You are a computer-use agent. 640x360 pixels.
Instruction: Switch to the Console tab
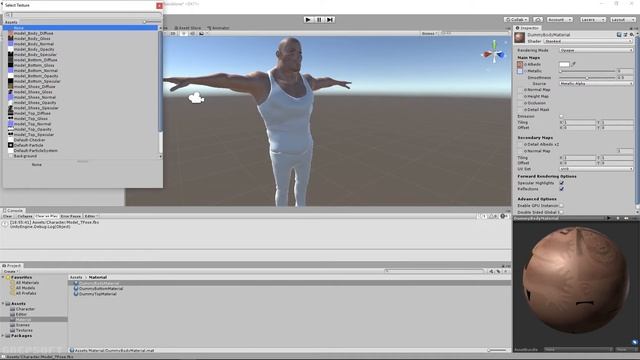[13, 211]
